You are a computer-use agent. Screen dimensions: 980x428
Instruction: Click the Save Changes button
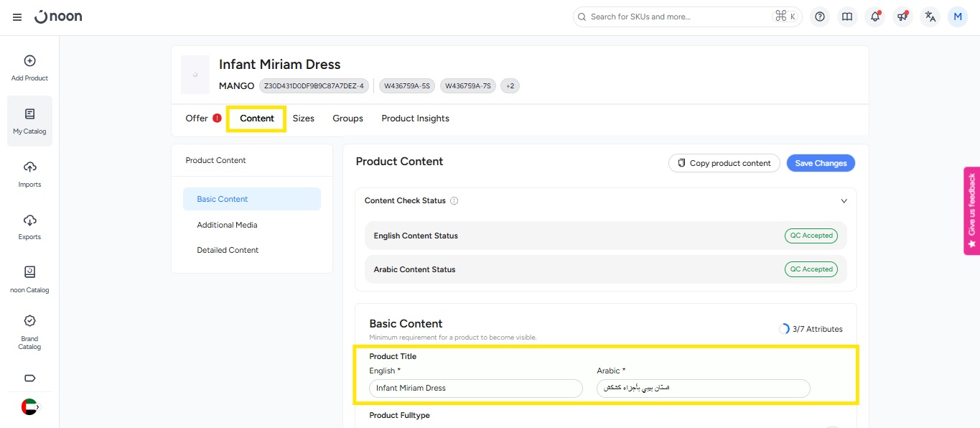tap(821, 163)
